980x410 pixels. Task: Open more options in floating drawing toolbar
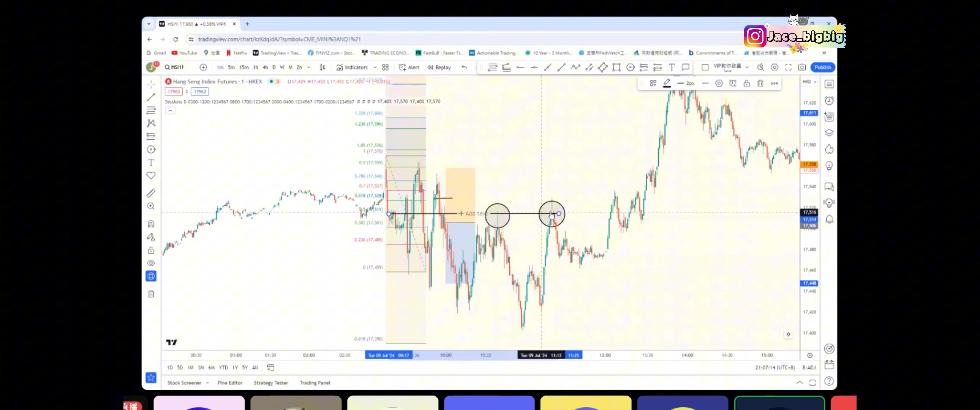click(774, 83)
